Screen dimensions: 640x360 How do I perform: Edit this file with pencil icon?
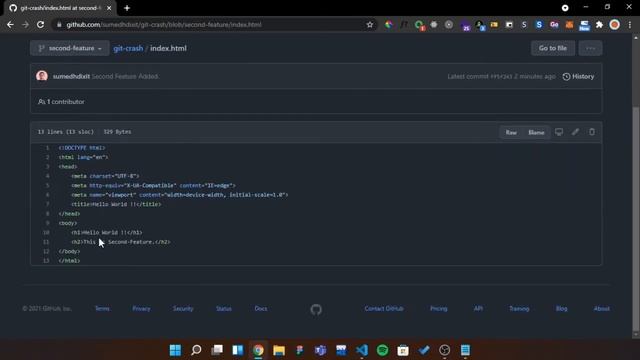[x=575, y=132]
